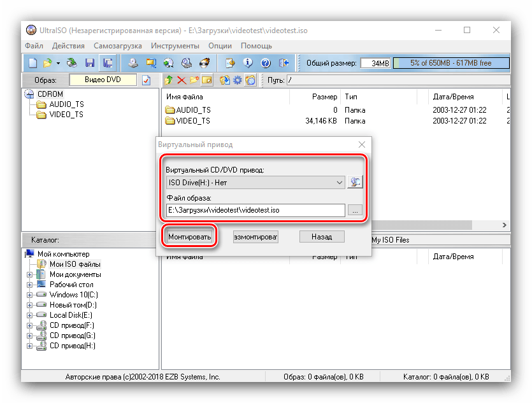Click the disc capacity usage bar
This screenshot has height=403, width=532.
(x=451, y=63)
